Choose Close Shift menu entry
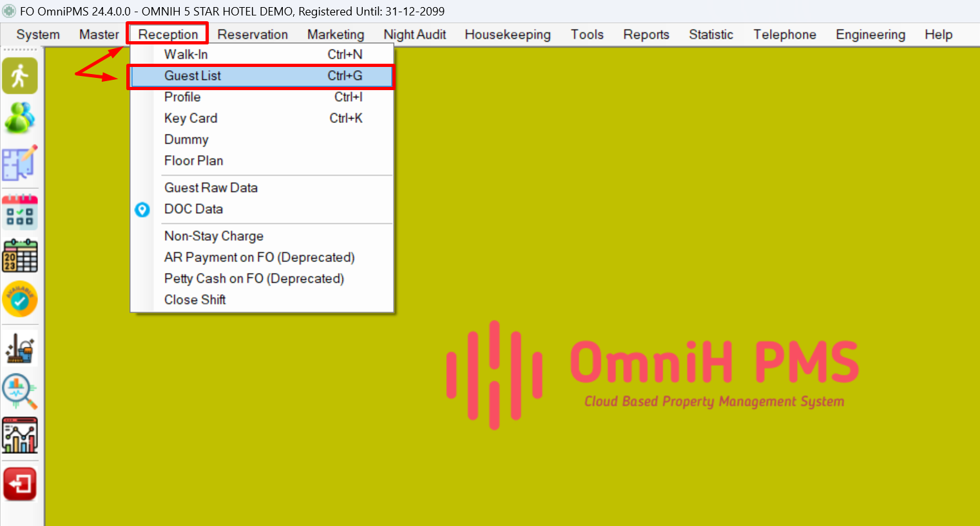The height and width of the screenshot is (526, 980). (x=262, y=300)
